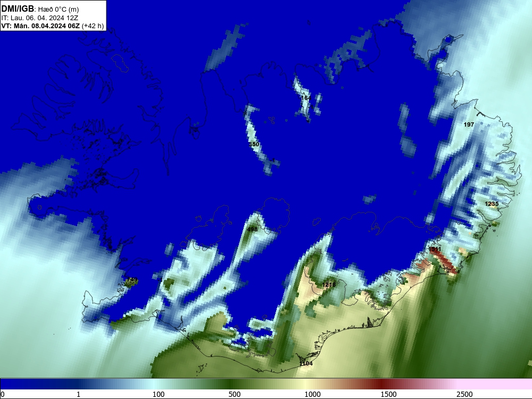This screenshot has width=532, height=399.
Task: Click the 500 tick on color scale
Action: (235, 394)
